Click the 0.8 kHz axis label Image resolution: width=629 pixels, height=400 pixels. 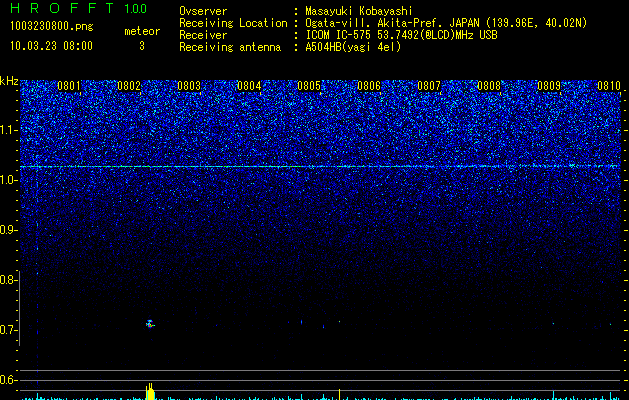(x=8, y=280)
